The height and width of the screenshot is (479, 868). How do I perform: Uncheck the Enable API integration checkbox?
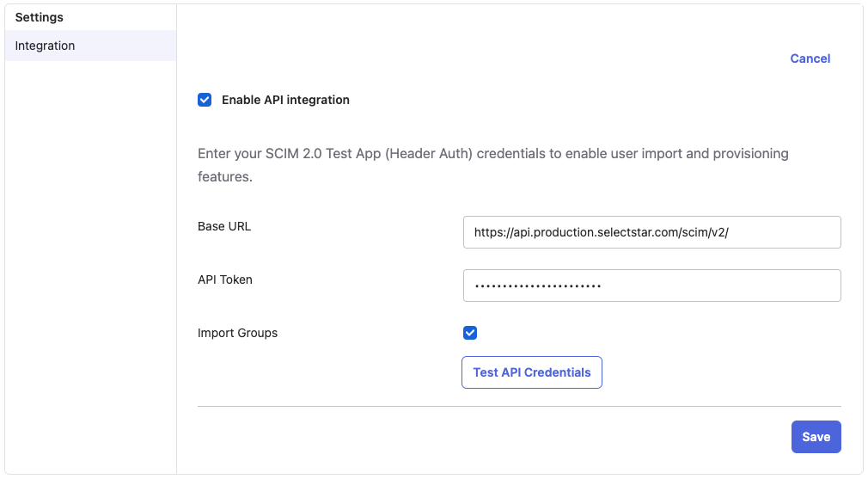click(205, 100)
